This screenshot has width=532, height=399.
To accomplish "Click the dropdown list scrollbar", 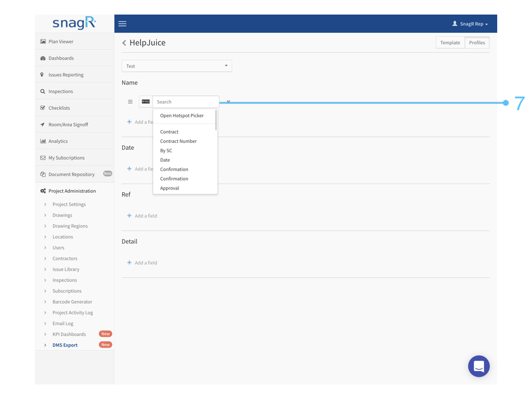I will point(216,120).
